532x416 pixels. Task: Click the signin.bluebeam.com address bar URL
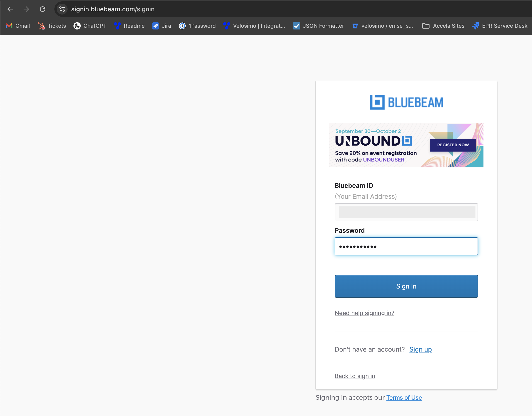click(113, 9)
